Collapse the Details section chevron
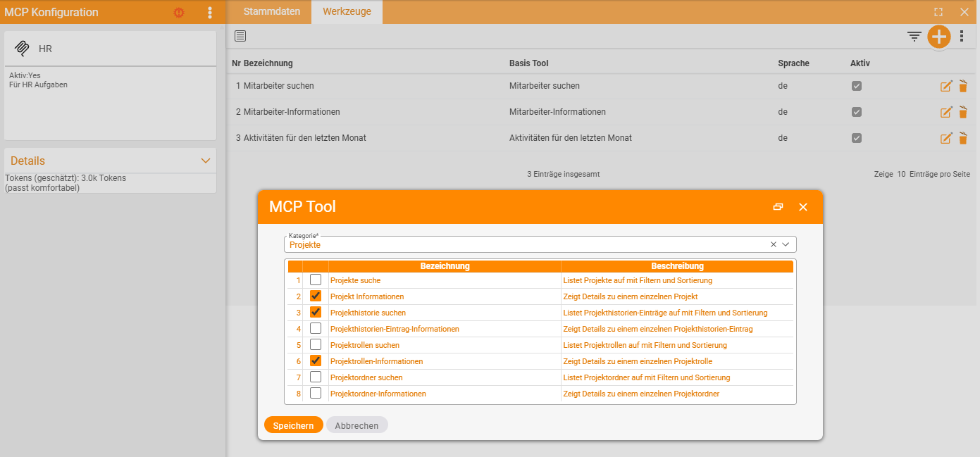Viewport: 980px width, 457px height. (x=206, y=161)
